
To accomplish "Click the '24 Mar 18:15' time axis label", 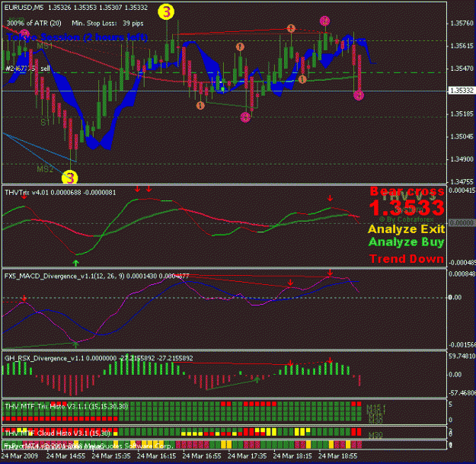I will pyautogui.click(x=292, y=456).
